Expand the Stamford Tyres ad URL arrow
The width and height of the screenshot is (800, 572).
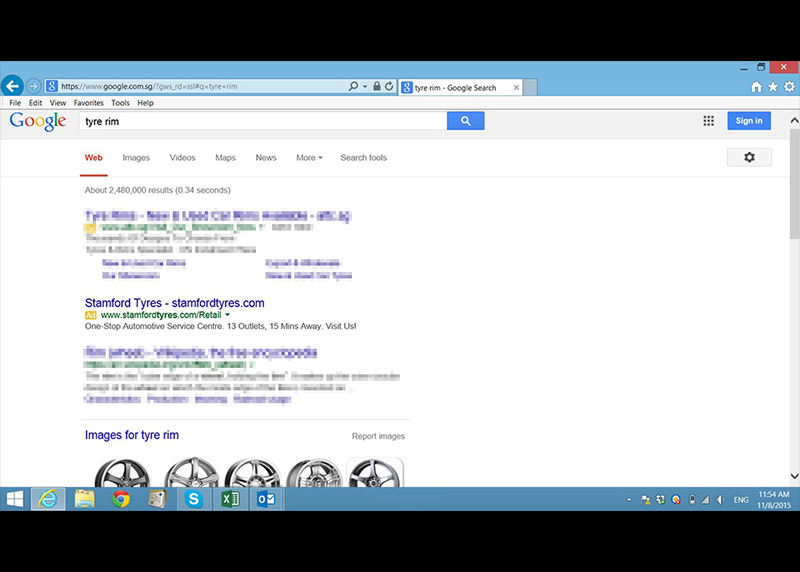click(228, 315)
